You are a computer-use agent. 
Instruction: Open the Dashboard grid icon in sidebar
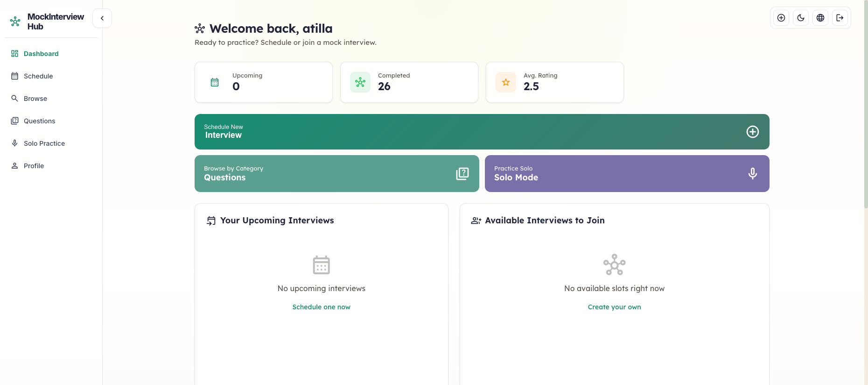15,54
